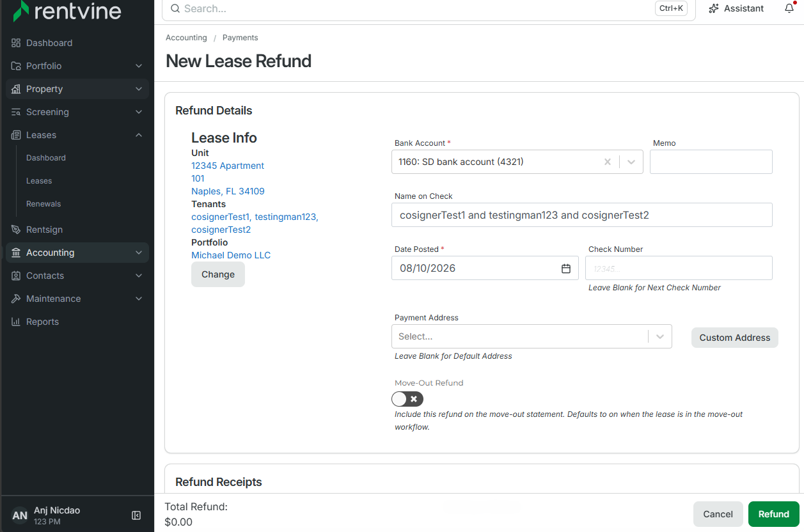804x532 pixels.
Task: Click the Check Number field
Action: [x=679, y=268]
